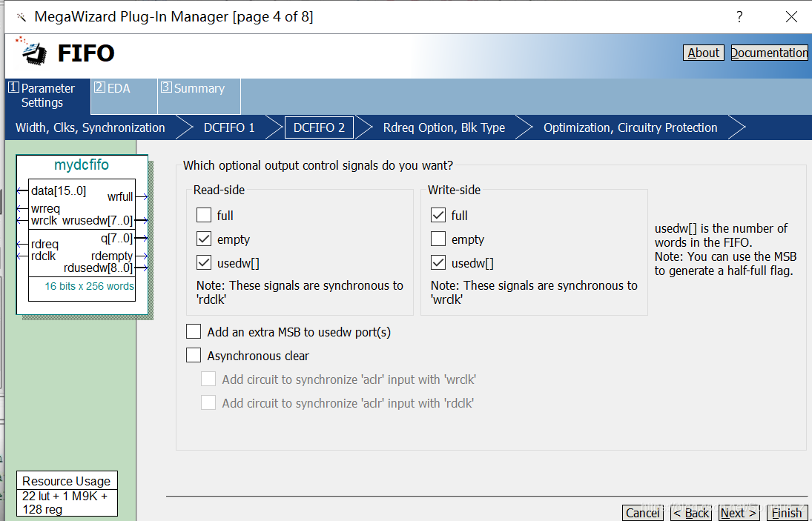
Task: Tick synchronize 'aclr' with 'rdclk' checkbox
Action: point(208,402)
